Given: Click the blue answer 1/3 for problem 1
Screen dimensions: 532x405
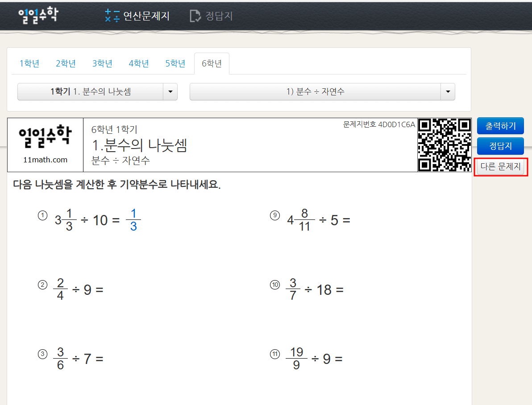Looking at the screenshot, I should click(133, 219).
